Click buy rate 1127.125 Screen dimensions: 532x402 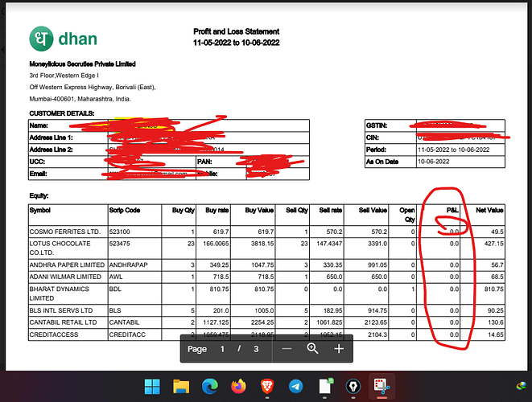216,322
